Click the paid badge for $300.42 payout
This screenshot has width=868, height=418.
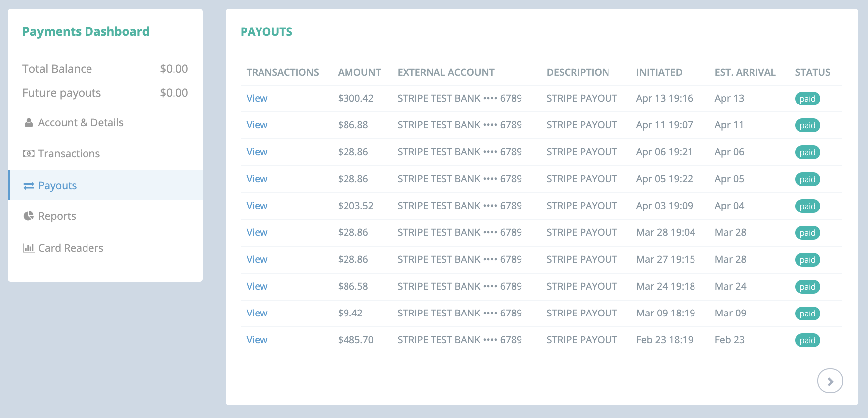[807, 99]
